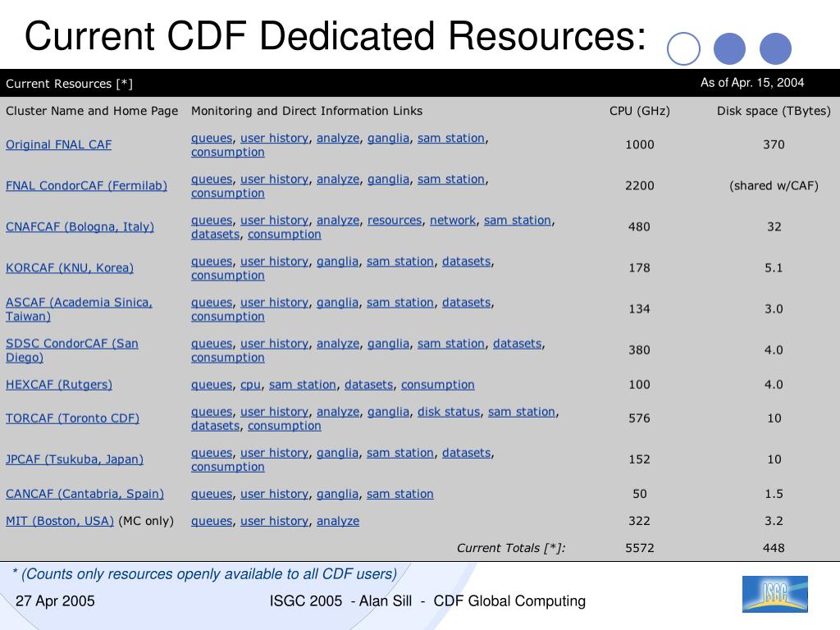The width and height of the screenshot is (840, 630).
Task: Click 'Current Totals [*]:' label
Action: click(511, 548)
